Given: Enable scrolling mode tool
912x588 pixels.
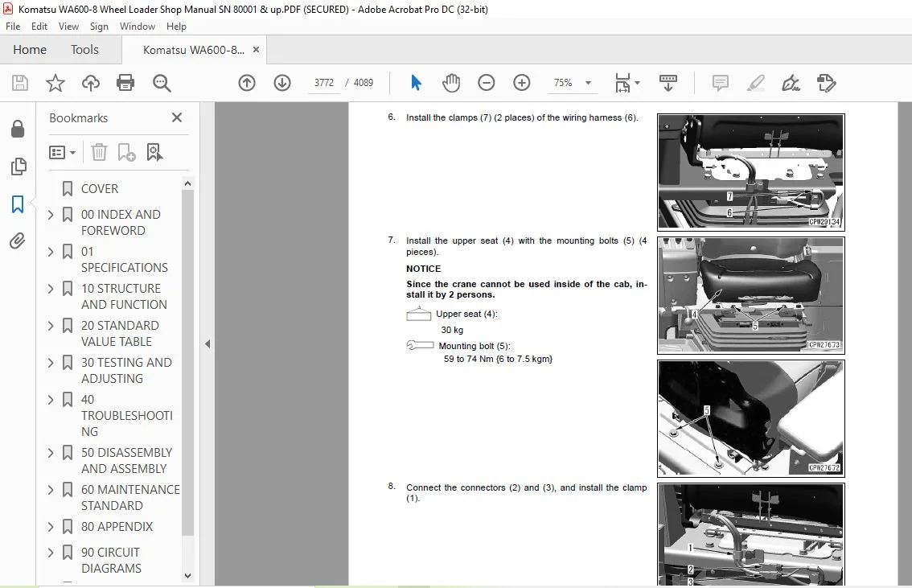Looking at the screenshot, I should 668,83.
